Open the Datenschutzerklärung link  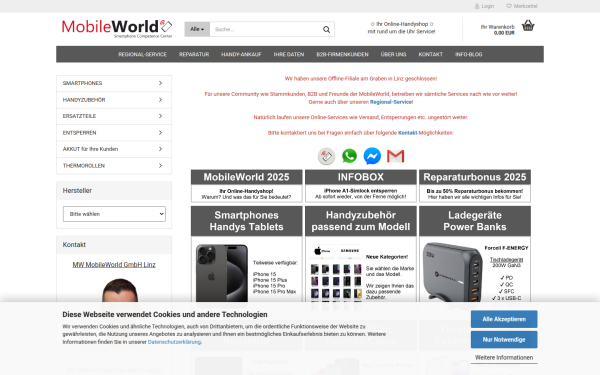click(x=174, y=342)
